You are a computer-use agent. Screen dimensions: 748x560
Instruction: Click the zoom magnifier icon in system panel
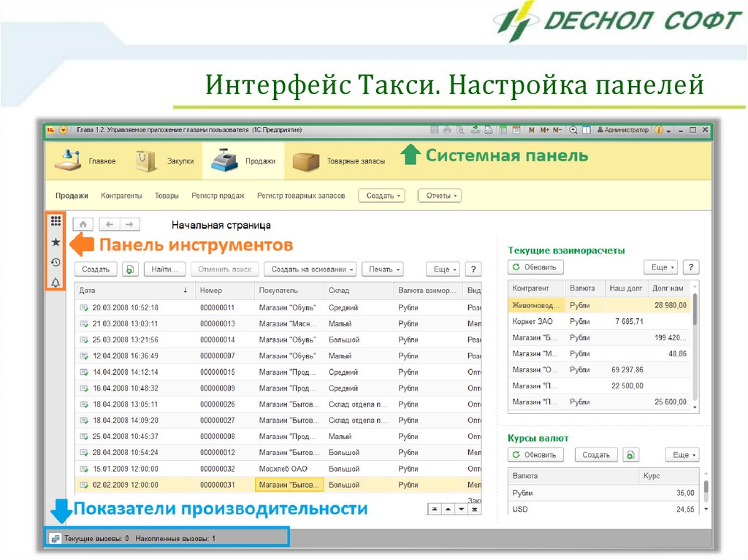[573, 130]
